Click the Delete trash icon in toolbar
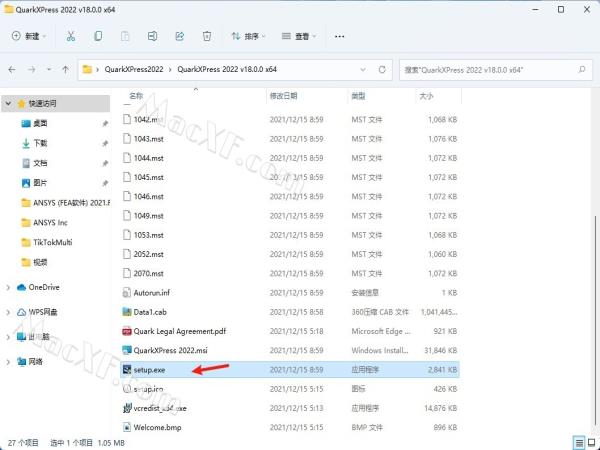Screen dimensions: 600x450 point(206,36)
